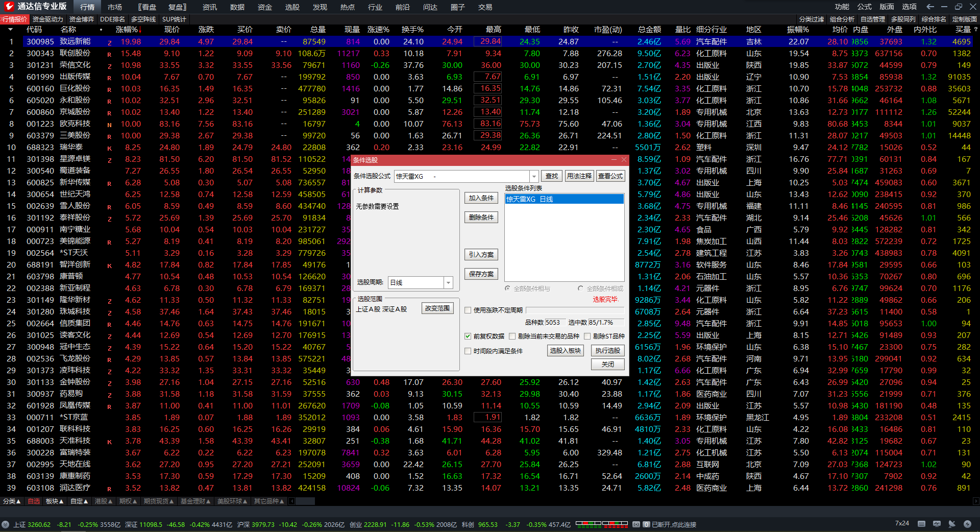980x532 pixels.
Task: Click the back arrow icon in title bar
Action: click(x=930, y=7)
